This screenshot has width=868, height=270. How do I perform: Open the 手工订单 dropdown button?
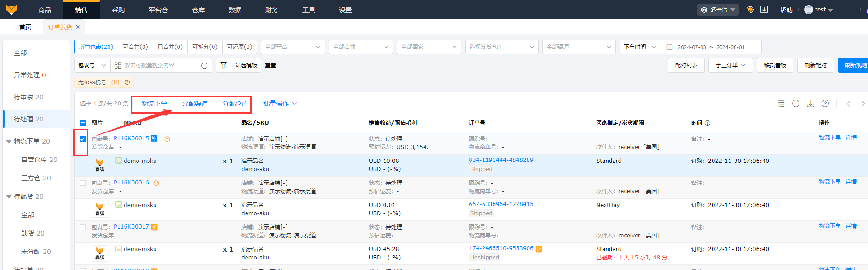pos(730,65)
